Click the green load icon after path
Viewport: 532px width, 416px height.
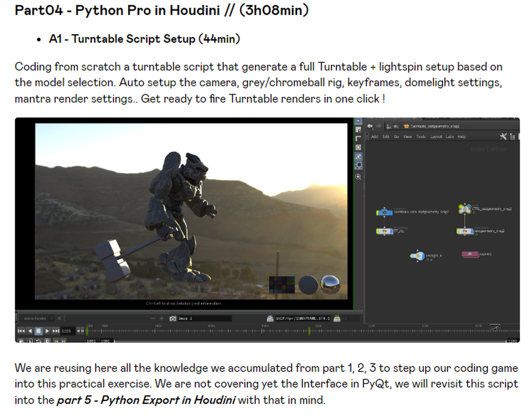pos(337,318)
